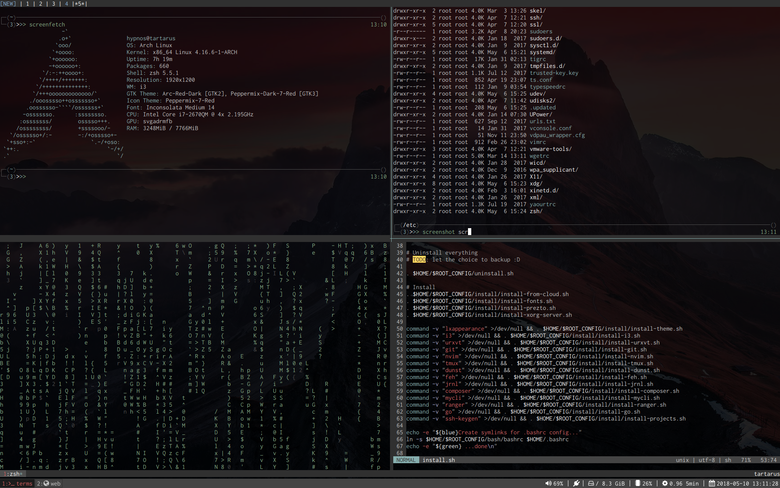Screen dimensions: 780x488
Task: Click the volume speaker icon showing 69%
Action: [548, 484]
